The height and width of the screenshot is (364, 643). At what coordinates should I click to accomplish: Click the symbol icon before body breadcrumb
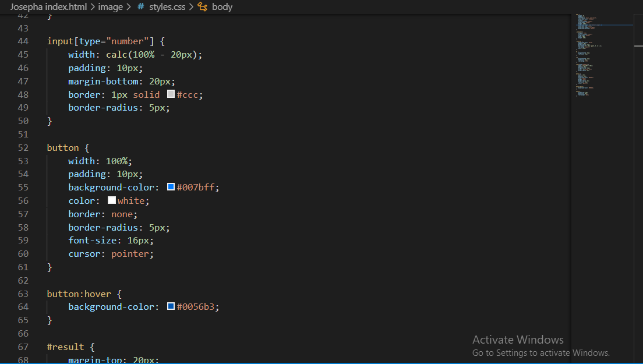(x=203, y=6)
